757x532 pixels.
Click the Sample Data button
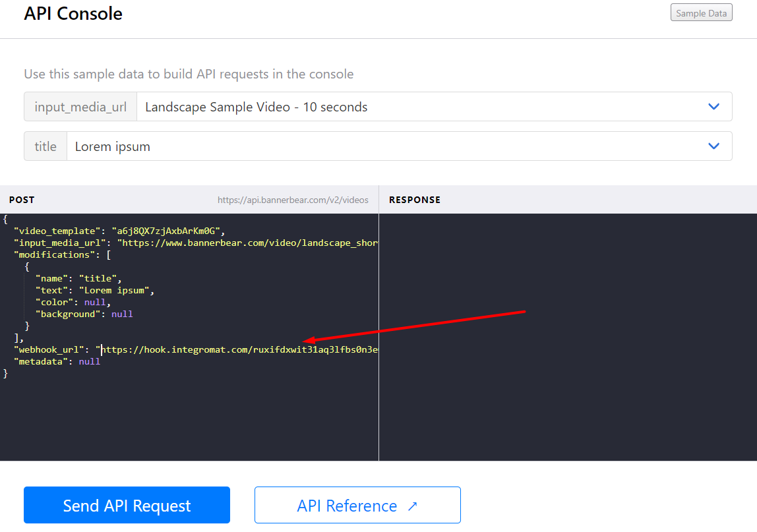[701, 13]
